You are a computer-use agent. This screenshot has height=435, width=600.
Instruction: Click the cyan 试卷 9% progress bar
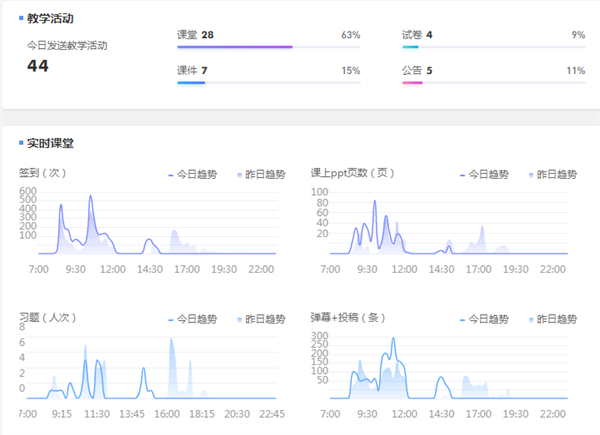click(x=410, y=47)
